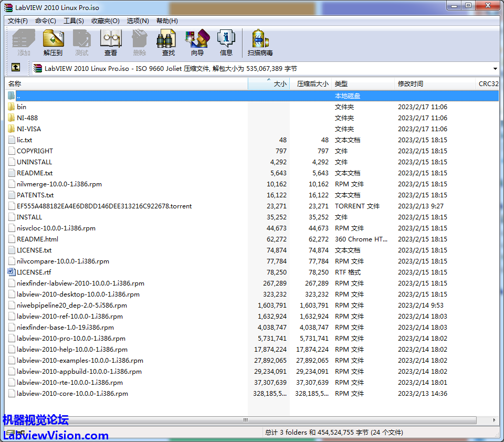This screenshot has width=504, height=442.
Task: Click the View (查看) toolbar icon
Action: click(111, 42)
